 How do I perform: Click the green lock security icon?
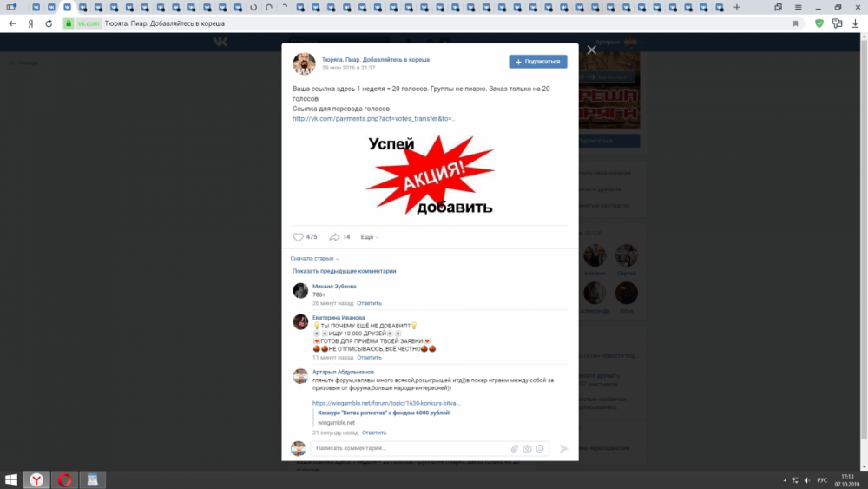click(69, 23)
